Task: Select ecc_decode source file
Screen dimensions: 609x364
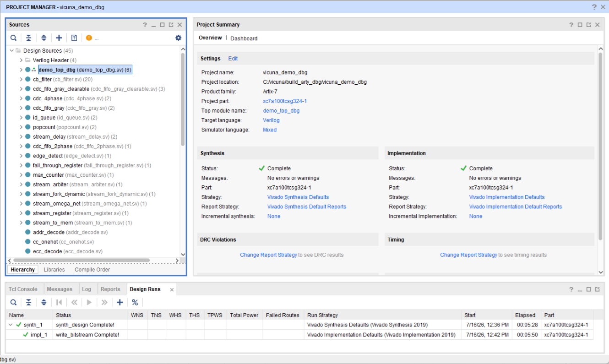Action: pyautogui.click(x=64, y=252)
